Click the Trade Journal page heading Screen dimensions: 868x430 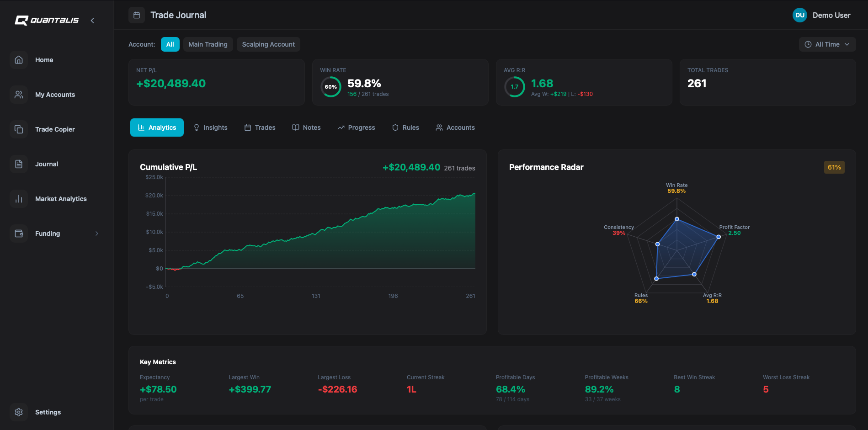178,15
